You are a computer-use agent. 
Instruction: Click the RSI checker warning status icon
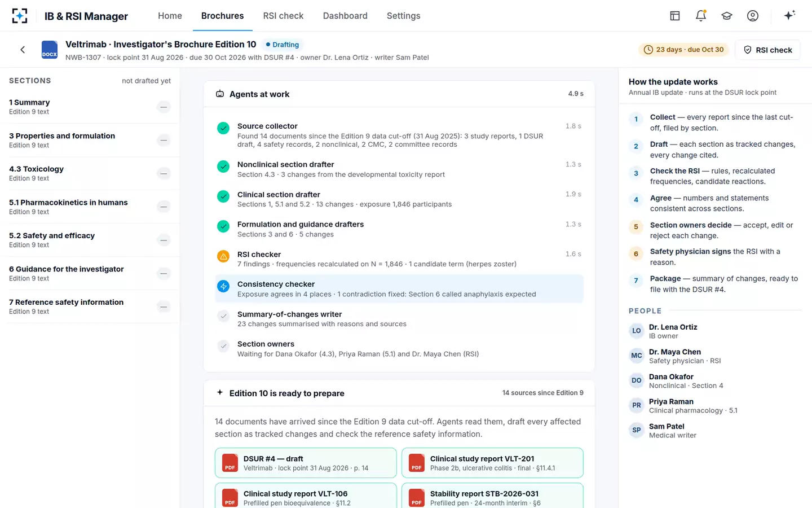pyautogui.click(x=223, y=256)
